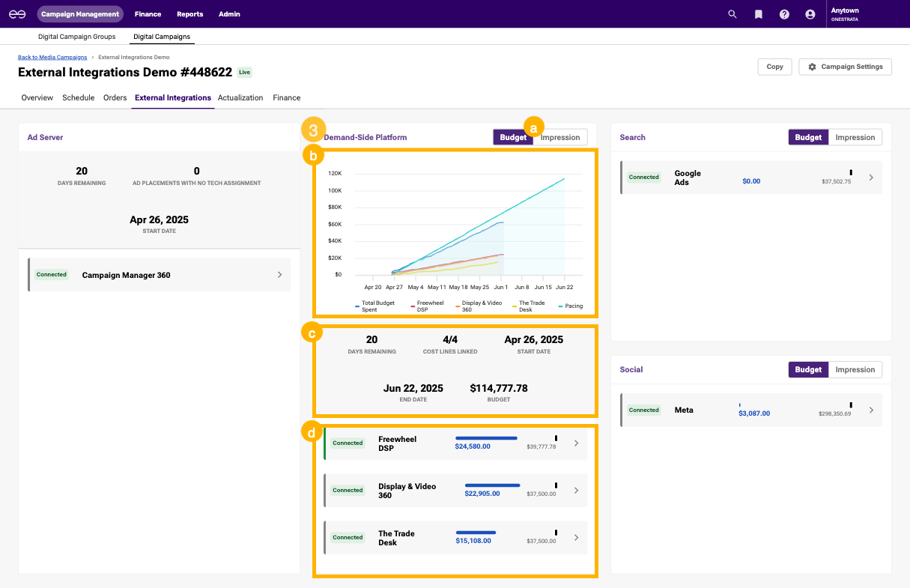The width and height of the screenshot is (910, 588).
Task: Switch Demand-Side Platform view to Impression
Action: [559, 137]
